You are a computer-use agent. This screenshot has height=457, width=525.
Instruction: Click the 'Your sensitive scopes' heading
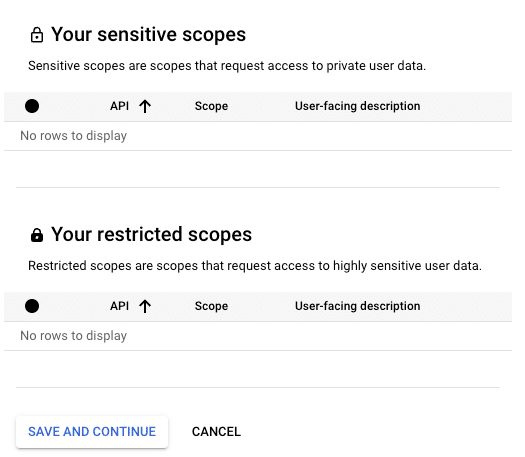(x=148, y=35)
